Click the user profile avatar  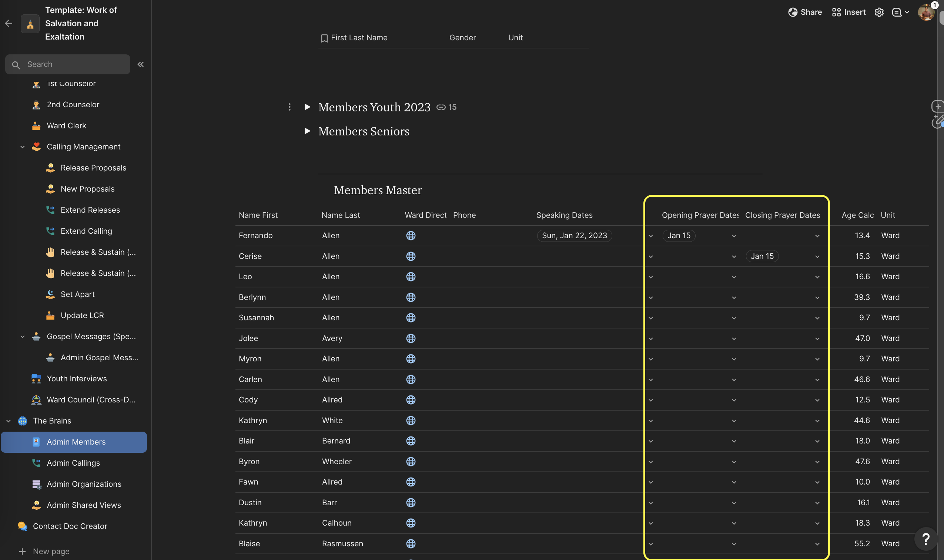tap(925, 13)
